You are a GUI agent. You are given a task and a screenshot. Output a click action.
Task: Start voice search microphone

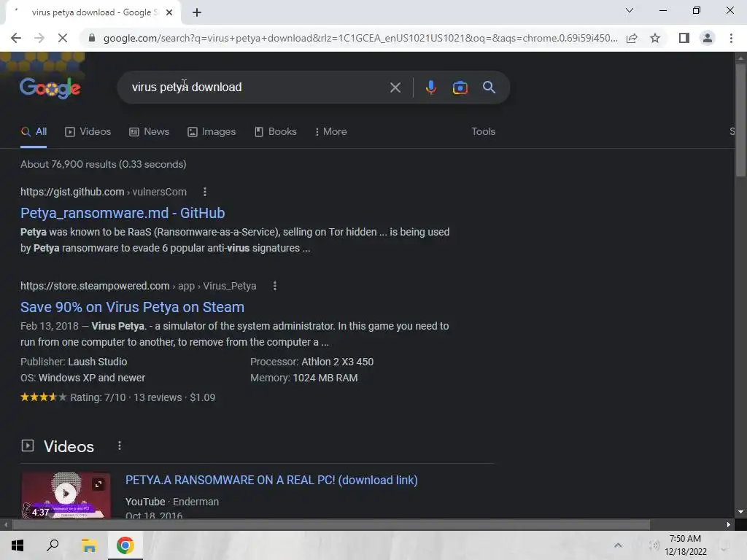tap(430, 87)
